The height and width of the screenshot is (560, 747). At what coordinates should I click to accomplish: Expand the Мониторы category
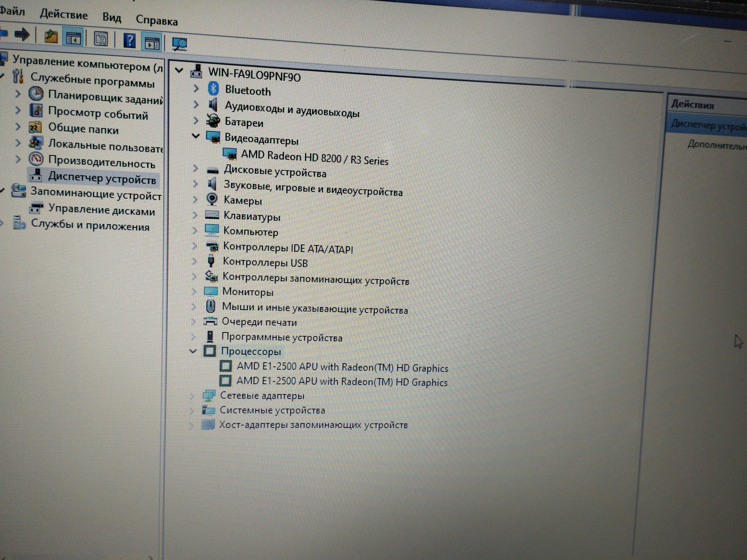pyautogui.click(x=194, y=291)
